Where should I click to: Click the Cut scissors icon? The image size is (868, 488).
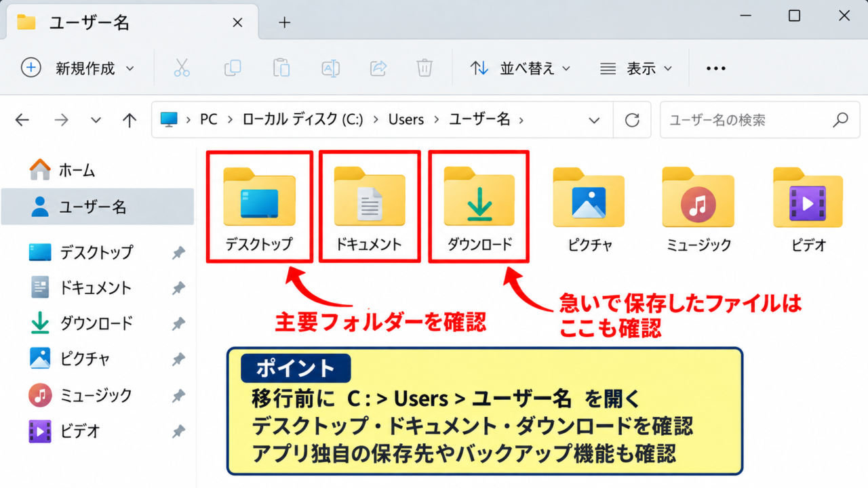pos(182,68)
